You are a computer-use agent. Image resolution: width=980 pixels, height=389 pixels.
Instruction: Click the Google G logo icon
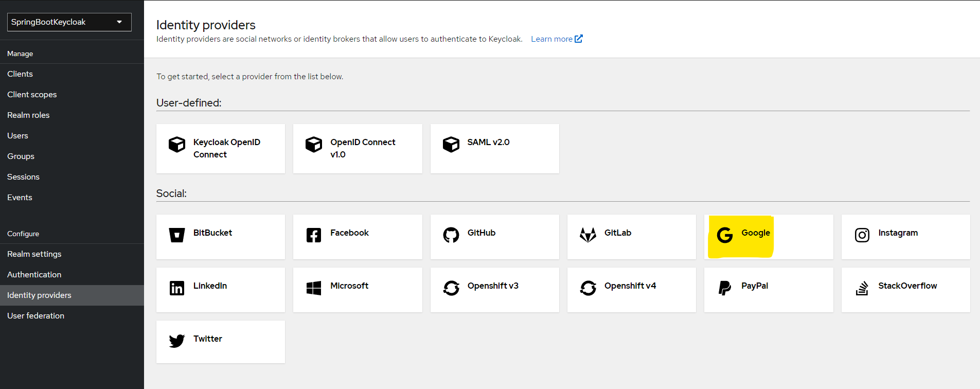click(x=725, y=235)
